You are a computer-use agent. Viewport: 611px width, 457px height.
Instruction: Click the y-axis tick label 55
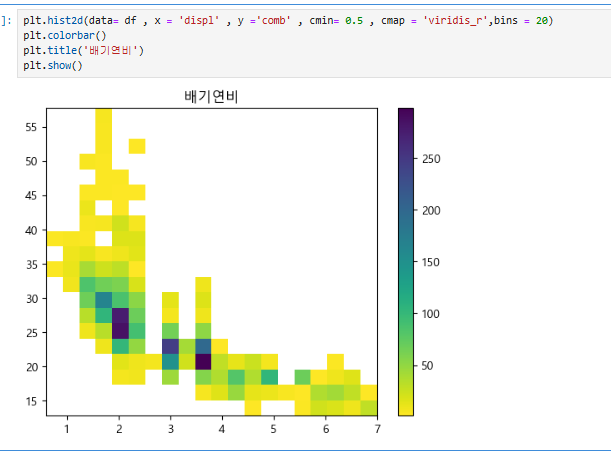tap(31, 127)
